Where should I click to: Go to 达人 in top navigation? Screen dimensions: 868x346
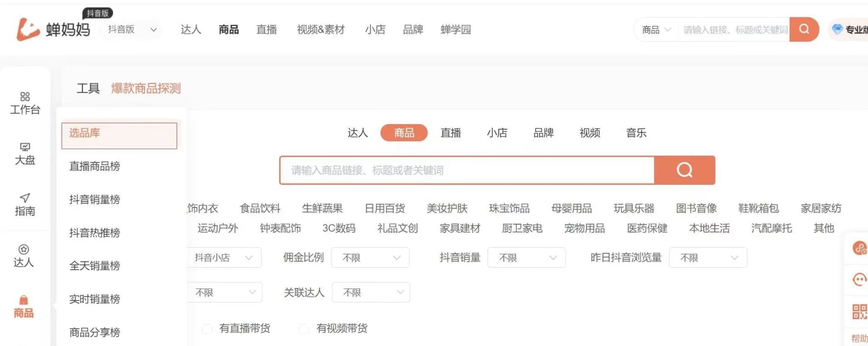(x=191, y=29)
